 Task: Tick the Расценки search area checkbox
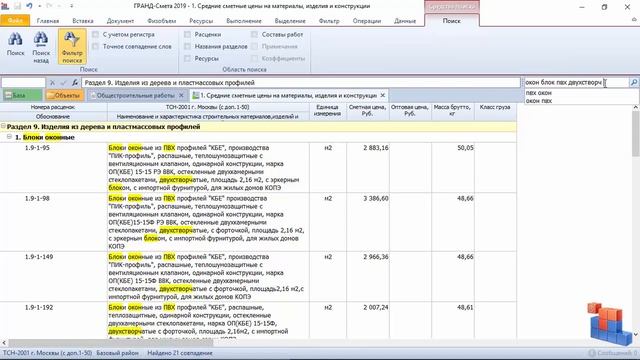click(187, 35)
